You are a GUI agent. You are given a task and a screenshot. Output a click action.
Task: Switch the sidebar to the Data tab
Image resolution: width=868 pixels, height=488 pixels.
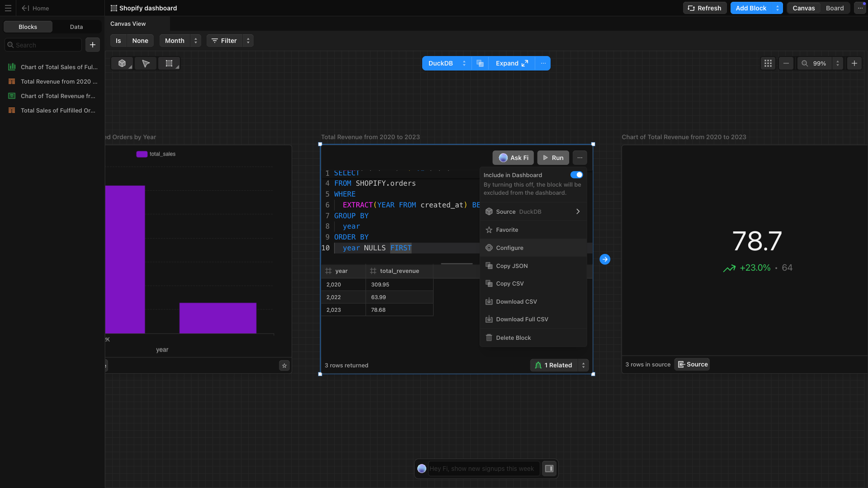click(76, 27)
